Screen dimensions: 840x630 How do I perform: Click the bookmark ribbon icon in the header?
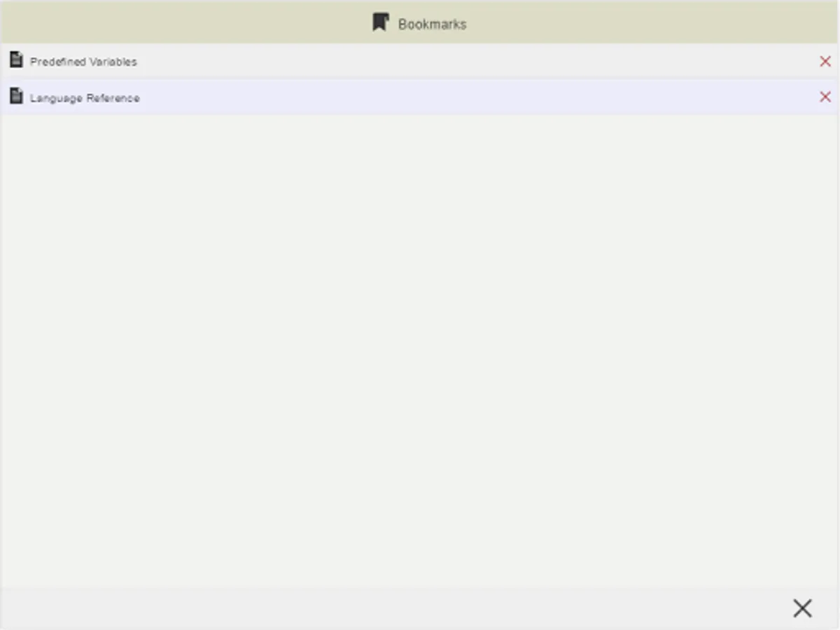pyautogui.click(x=380, y=22)
